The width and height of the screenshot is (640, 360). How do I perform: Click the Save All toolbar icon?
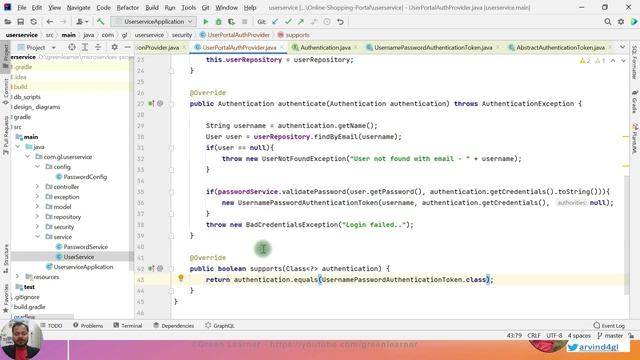(20, 22)
